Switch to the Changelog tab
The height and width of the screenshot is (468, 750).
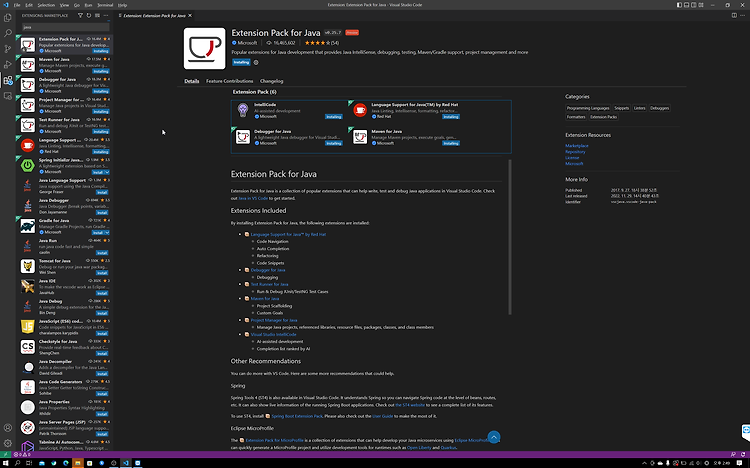tap(272, 81)
